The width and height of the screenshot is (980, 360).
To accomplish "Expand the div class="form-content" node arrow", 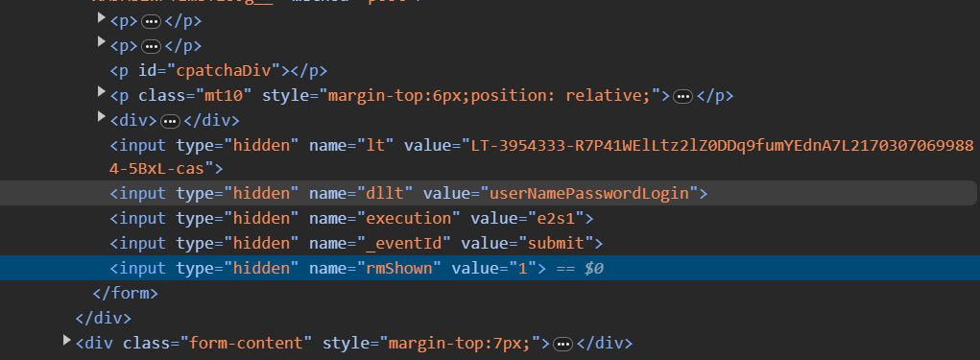I will [x=67, y=340].
